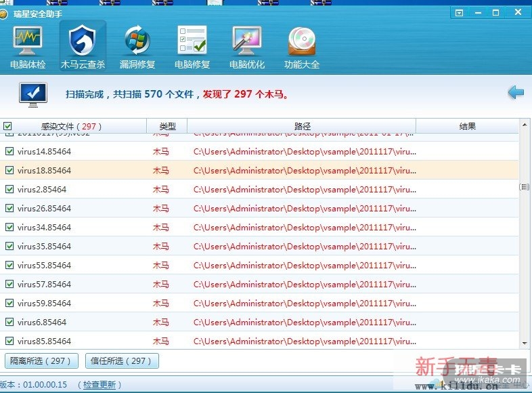
Task: Uncheck the virus57.85464 checkbox
Action: coord(9,284)
